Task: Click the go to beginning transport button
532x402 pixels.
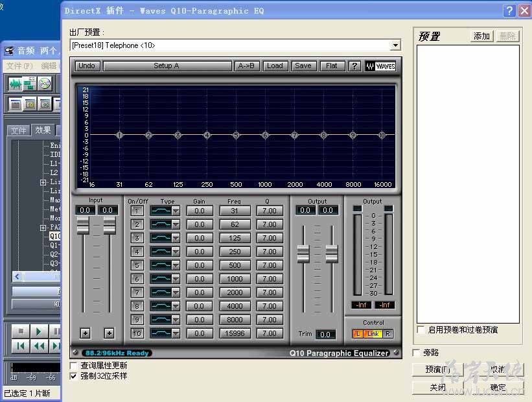Action: click(21, 346)
